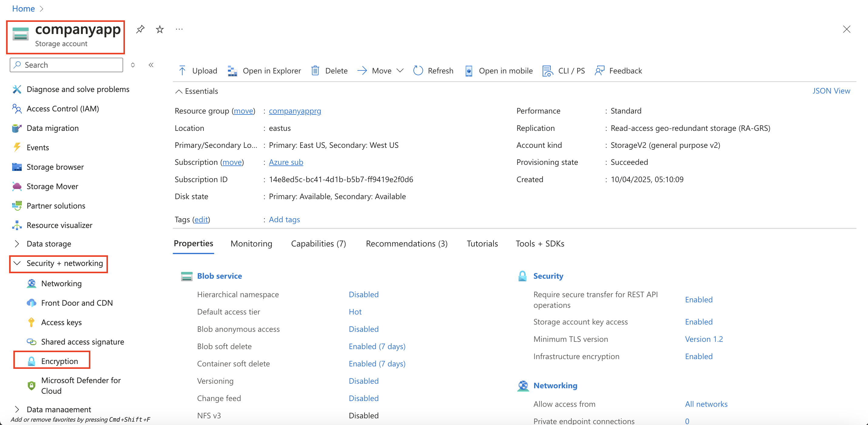The image size is (868, 425).
Task: Switch to the Tutorials tab
Action: tap(482, 243)
